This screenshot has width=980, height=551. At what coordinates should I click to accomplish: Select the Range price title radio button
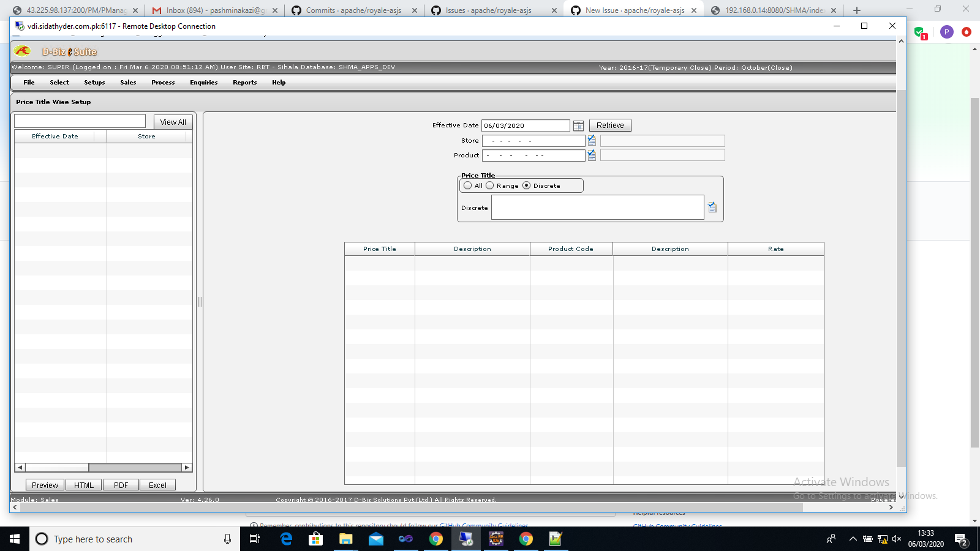(489, 186)
